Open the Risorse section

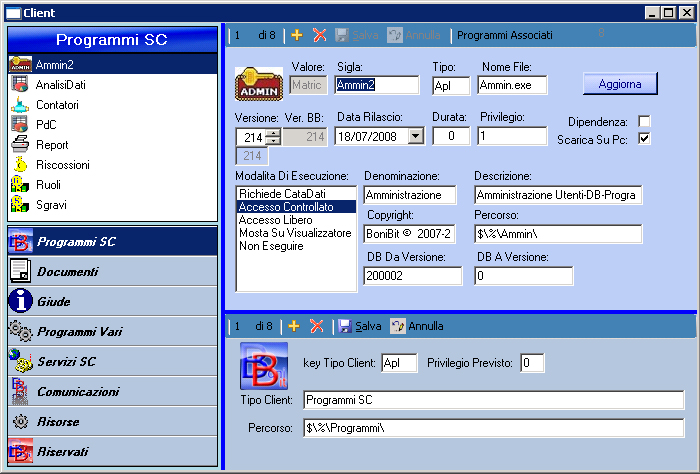click(112, 421)
